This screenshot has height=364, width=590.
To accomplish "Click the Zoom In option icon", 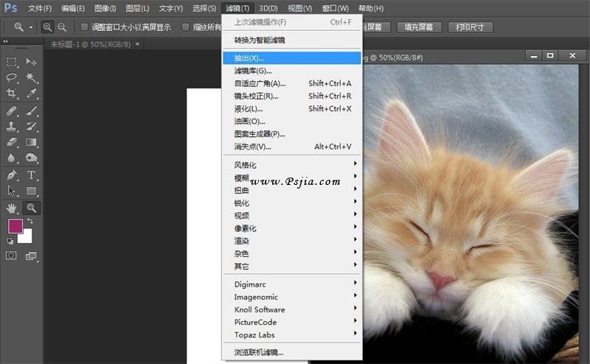I will pos(47,27).
